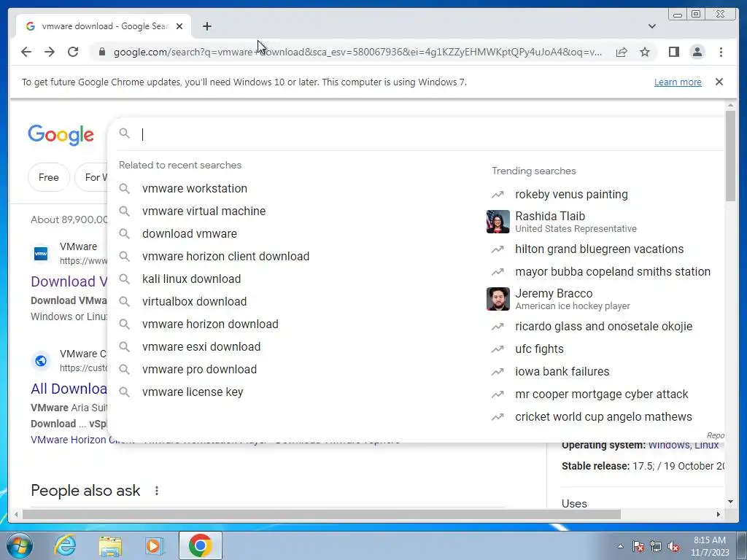Choose kali linux download suggestion
This screenshot has height=560, width=747.
pos(192,279)
